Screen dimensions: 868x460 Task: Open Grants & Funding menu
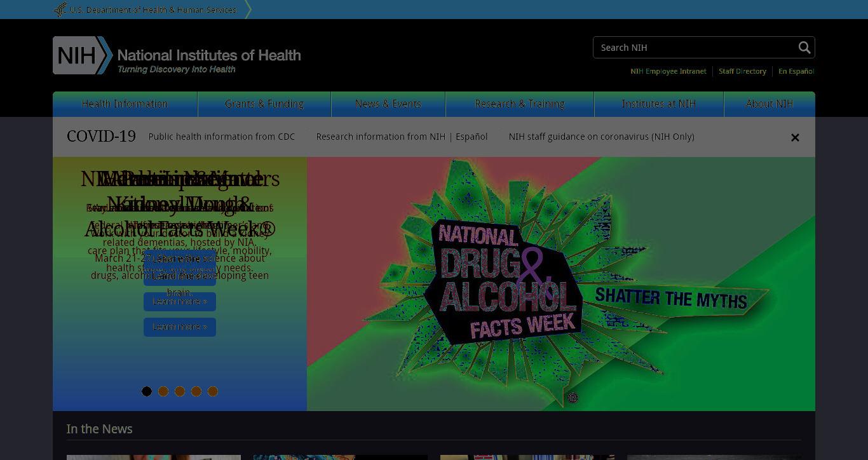click(264, 104)
